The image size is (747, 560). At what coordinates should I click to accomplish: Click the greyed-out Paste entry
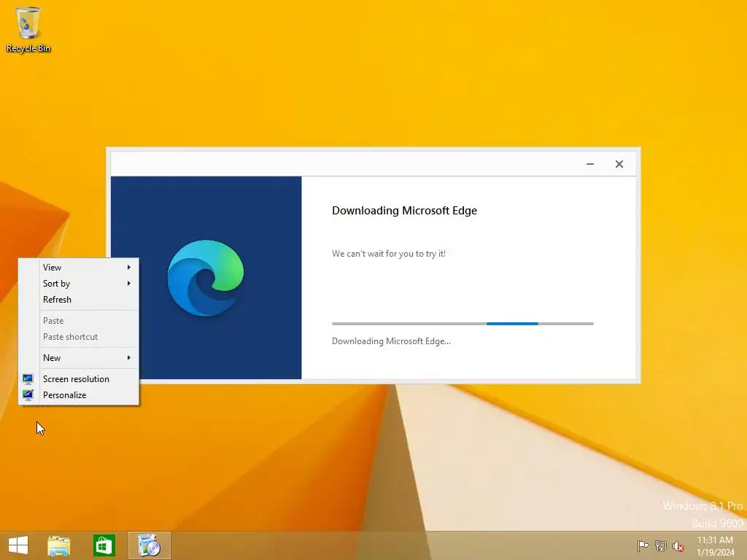pos(79,321)
